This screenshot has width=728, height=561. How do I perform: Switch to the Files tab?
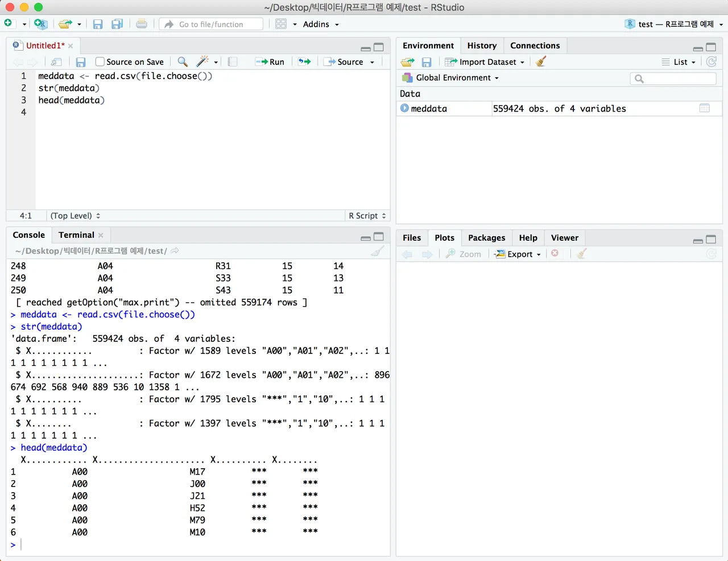click(412, 238)
